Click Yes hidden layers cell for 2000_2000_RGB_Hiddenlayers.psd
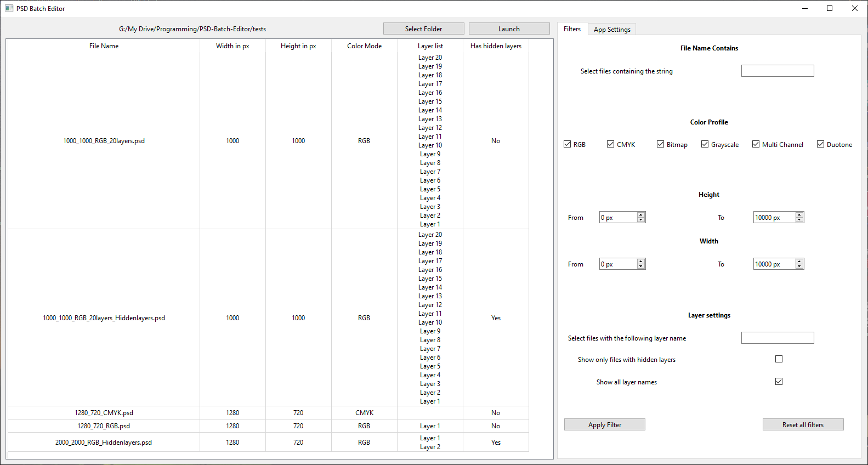 496,443
